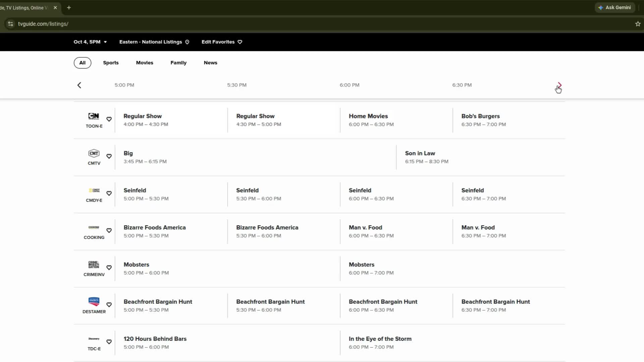Image resolution: width=644 pixels, height=362 pixels.
Task: Favorite the DESTAMER channel heart
Action: tap(109, 305)
